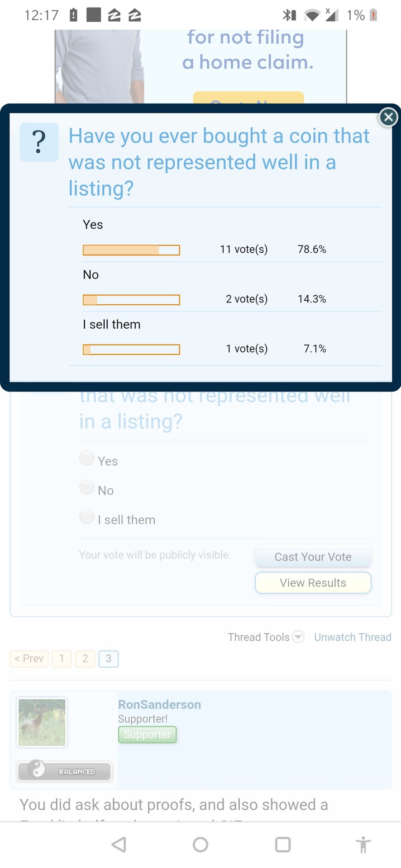Select the Yes radio option
This screenshot has height=868, width=401.
click(87, 458)
